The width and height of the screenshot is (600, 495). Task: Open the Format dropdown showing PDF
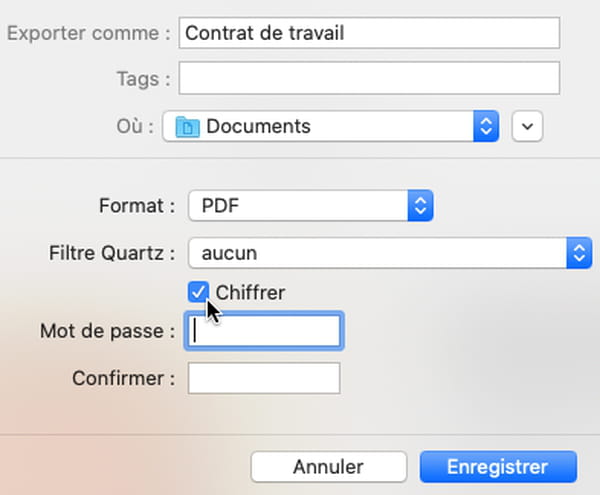(x=311, y=205)
